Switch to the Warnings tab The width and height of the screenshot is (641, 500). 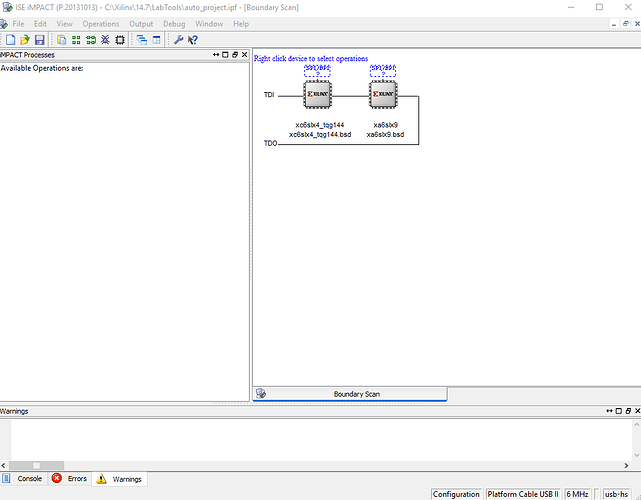(119, 479)
